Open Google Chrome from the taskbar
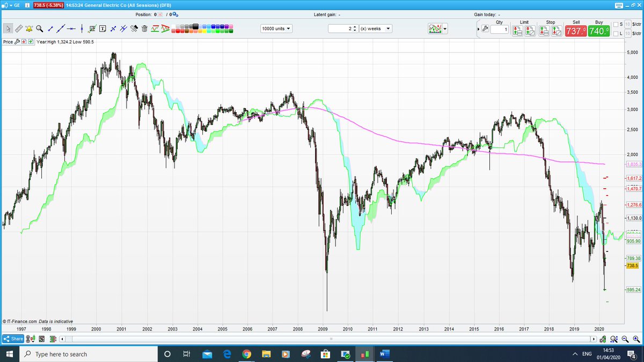This screenshot has height=362, width=644. 246,354
